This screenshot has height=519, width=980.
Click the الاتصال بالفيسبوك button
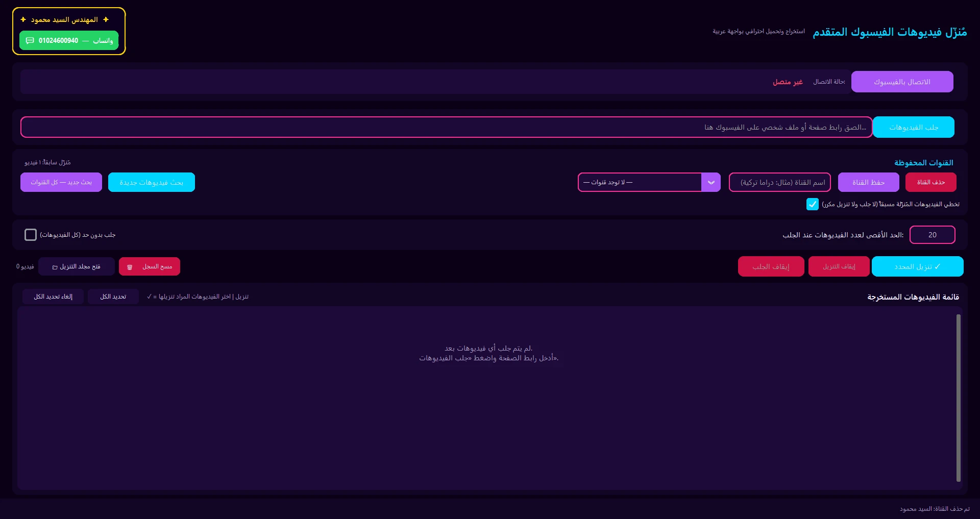pos(902,82)
